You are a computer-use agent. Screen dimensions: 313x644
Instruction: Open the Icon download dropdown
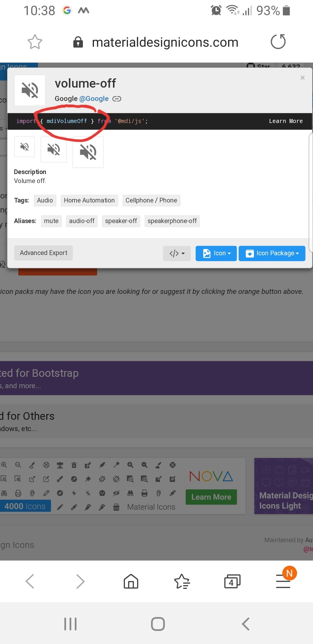[216, 254]
